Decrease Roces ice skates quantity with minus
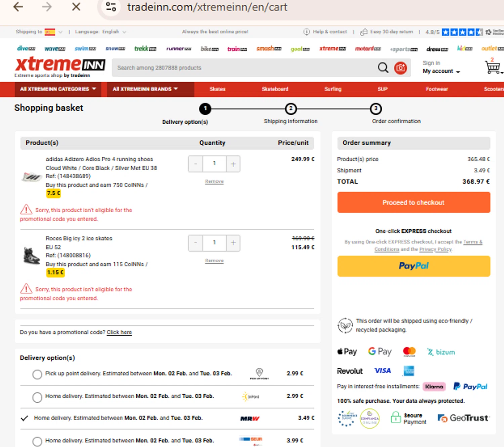Viewport: 504px width, 447px height. point(196,243)
